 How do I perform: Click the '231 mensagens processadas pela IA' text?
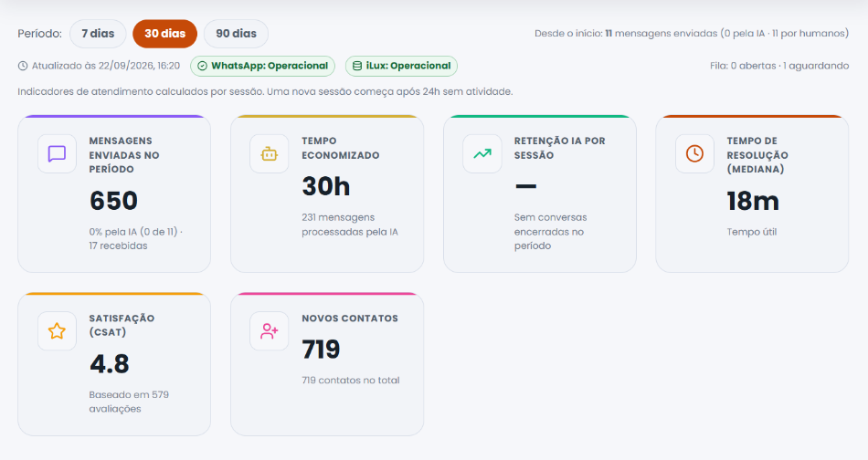[x=350, y=225]
